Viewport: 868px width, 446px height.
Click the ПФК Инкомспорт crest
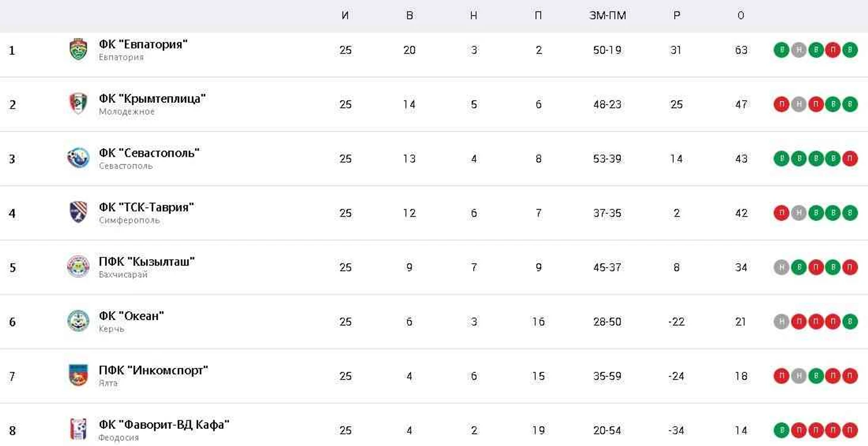78,375
